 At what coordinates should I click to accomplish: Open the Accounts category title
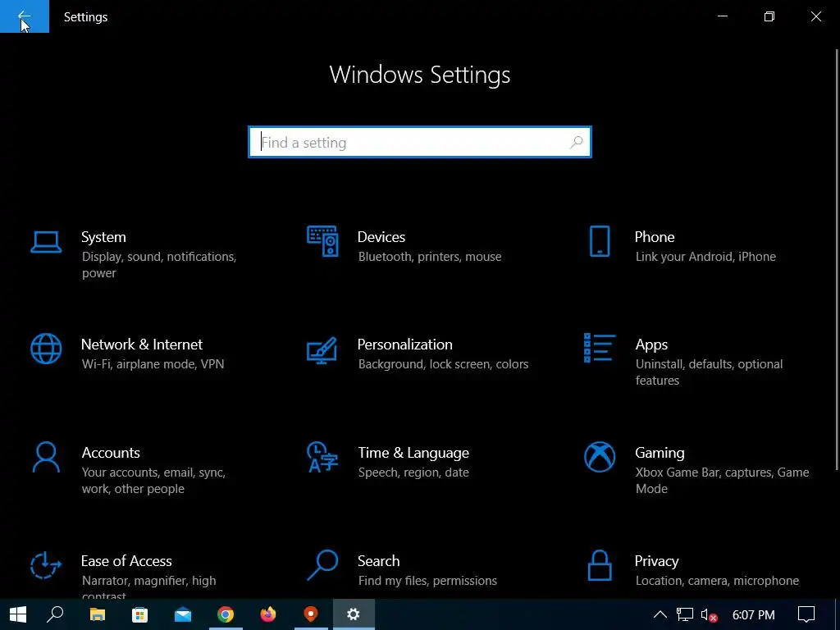tap(111, 453)
